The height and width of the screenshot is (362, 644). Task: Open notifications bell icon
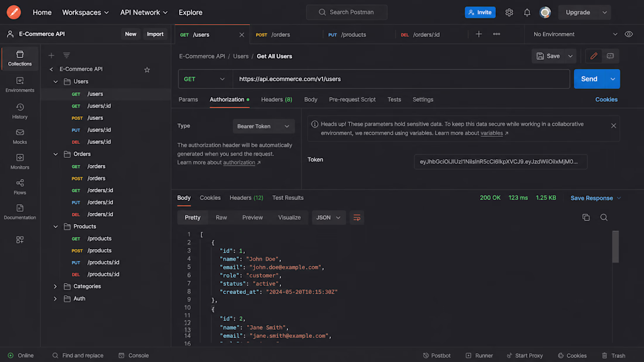point(527,12)
